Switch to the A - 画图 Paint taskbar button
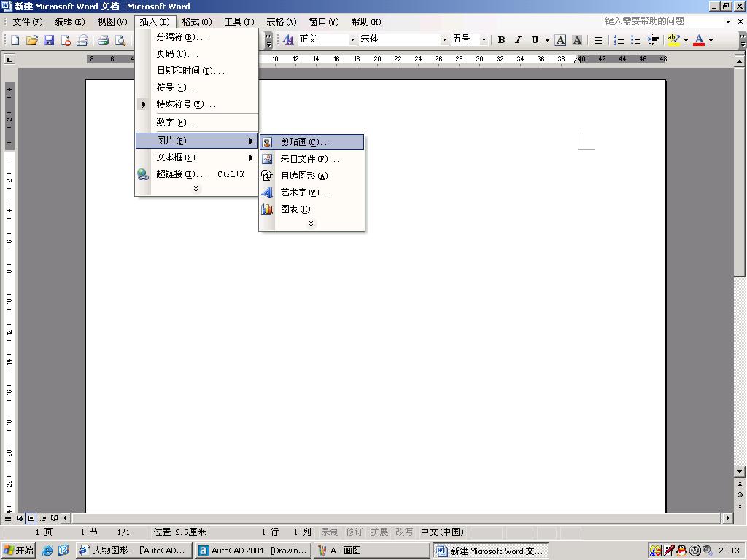 point(371,551)
